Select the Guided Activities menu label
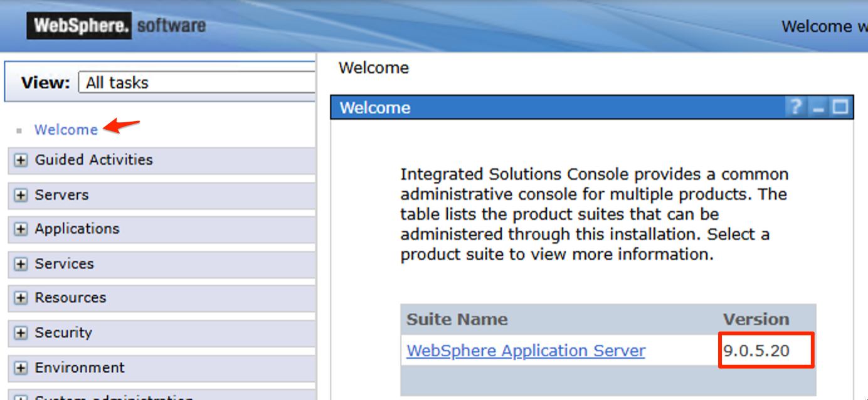The width and height of the screenshot is (868, 400). (x=93, y=160)
